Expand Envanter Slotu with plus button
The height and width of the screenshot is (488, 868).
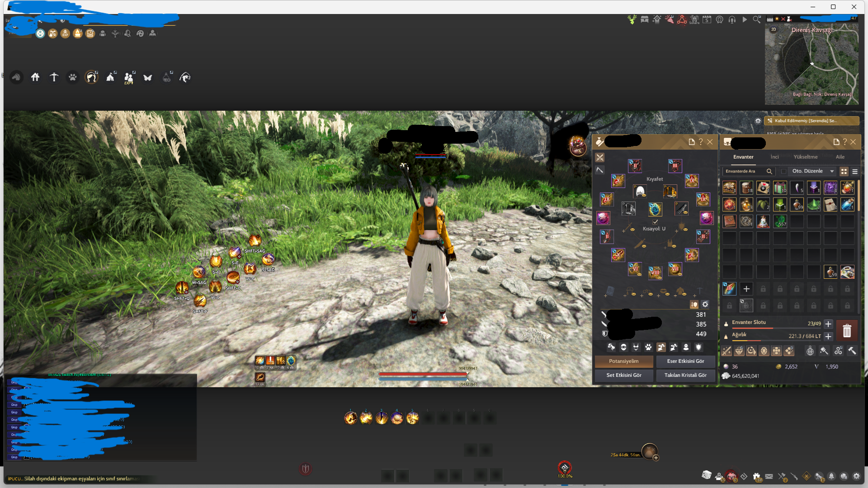828,324
